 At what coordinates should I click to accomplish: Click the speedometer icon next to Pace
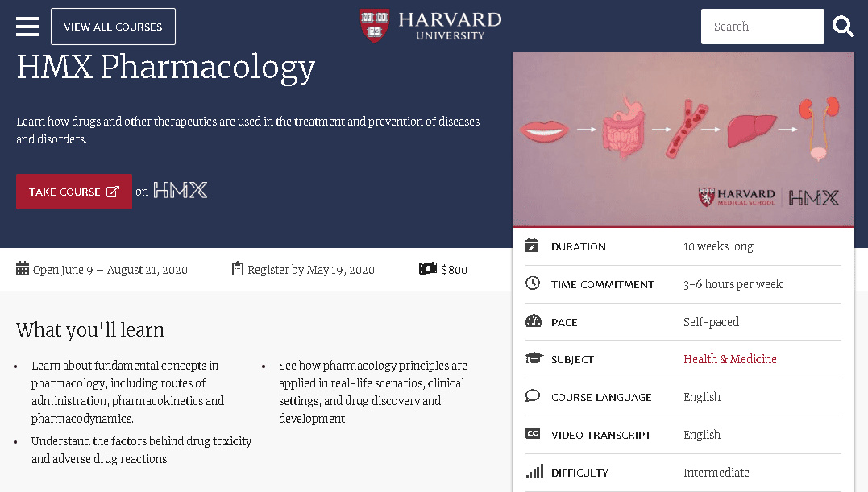tap(533, 320)
